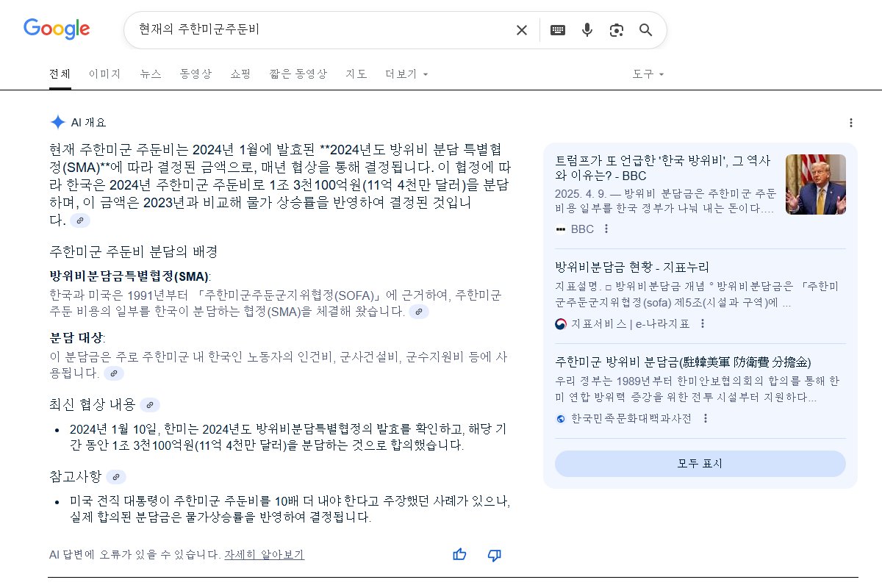The image size is (882, 588).
Task: Expand the 더보기 dropdown menu
Action: pyautogui.click(x=406, y=74)
